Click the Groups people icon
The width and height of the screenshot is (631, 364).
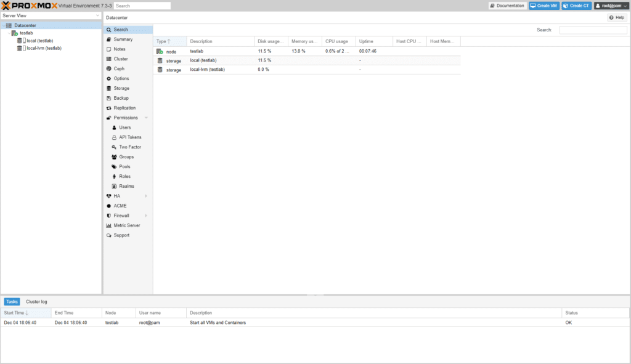click(114, 157)
